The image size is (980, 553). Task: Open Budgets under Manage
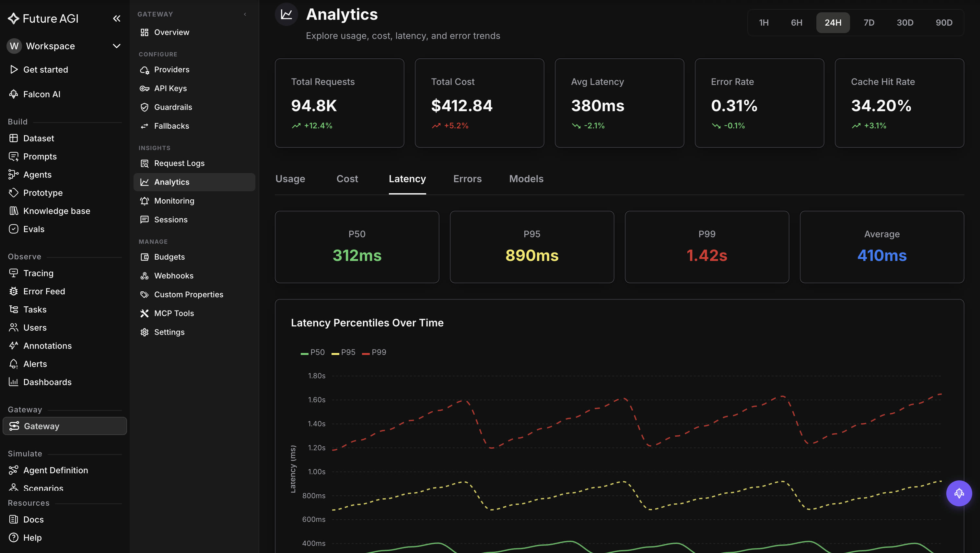tap(194, 257)
